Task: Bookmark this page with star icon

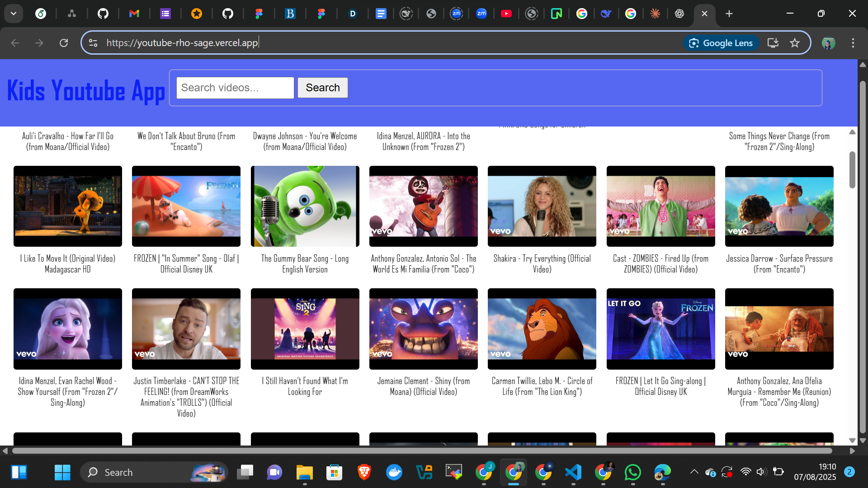Action: pos(794,43)
